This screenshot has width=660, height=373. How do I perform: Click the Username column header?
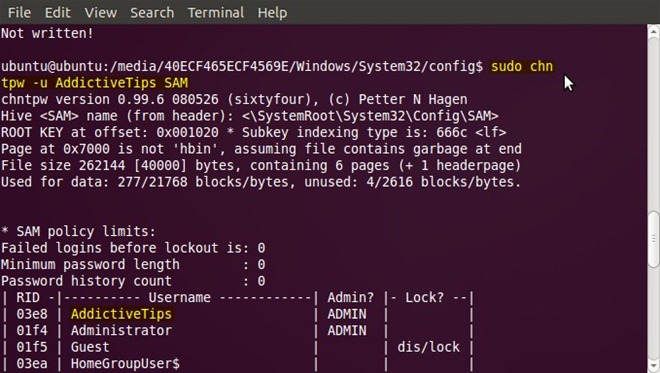pos(179,298)
